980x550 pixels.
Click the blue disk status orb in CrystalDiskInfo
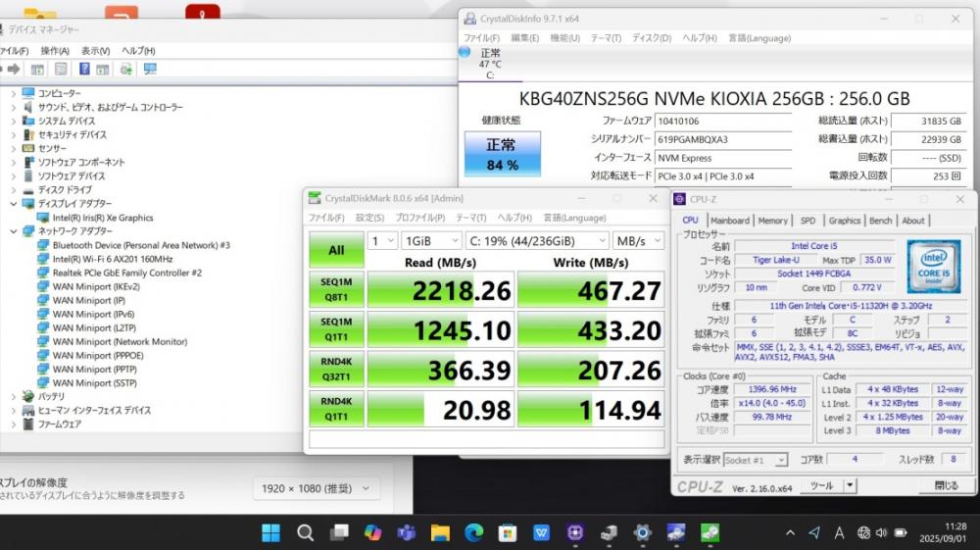click(x=465, y=53)
